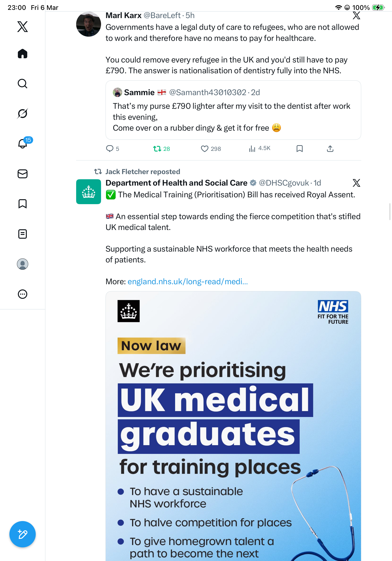Toggle like on Marl Karx's post
Screen dimensions: 392x561
point(211,148)
